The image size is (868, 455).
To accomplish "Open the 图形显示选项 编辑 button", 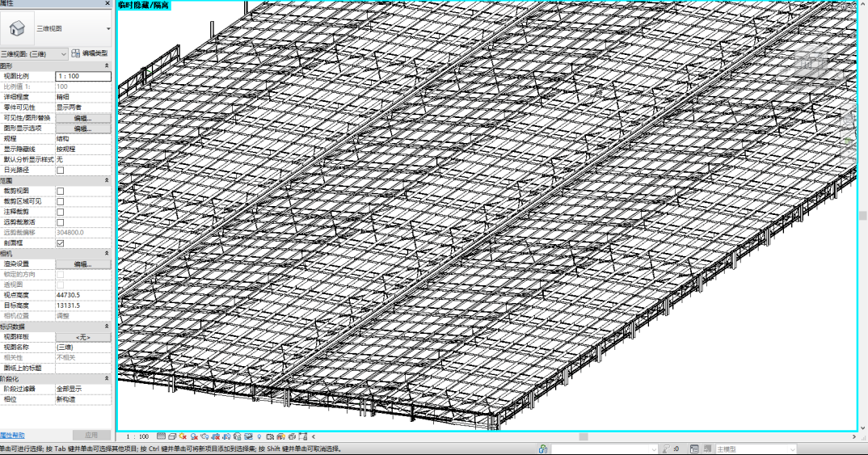I will pos(83,128).
